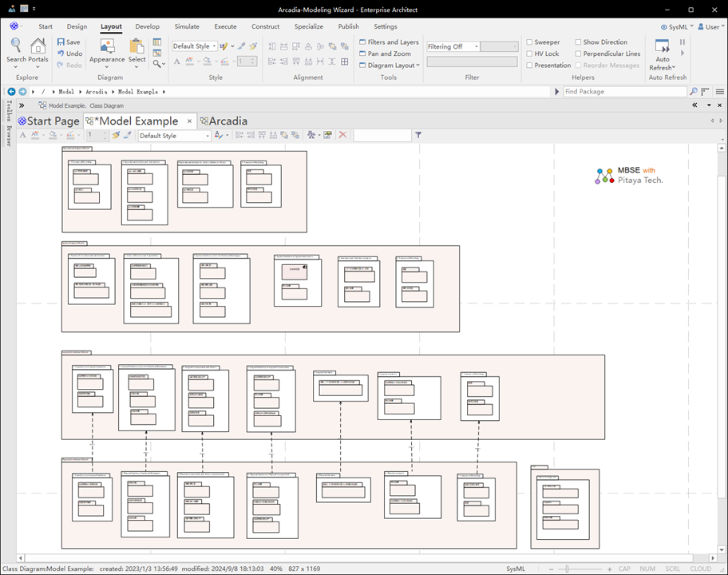Zoom out with status bar minus button
728x575 pixels.
coord(551,569)
